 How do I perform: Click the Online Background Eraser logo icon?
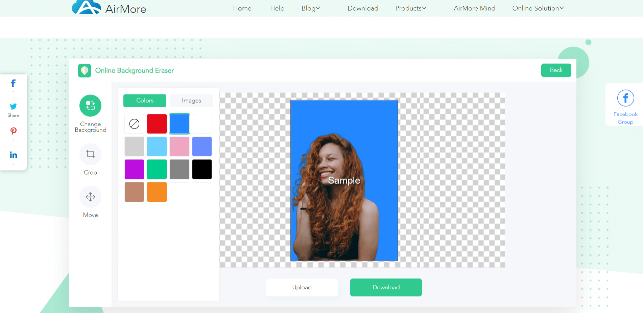coord(85,71)
